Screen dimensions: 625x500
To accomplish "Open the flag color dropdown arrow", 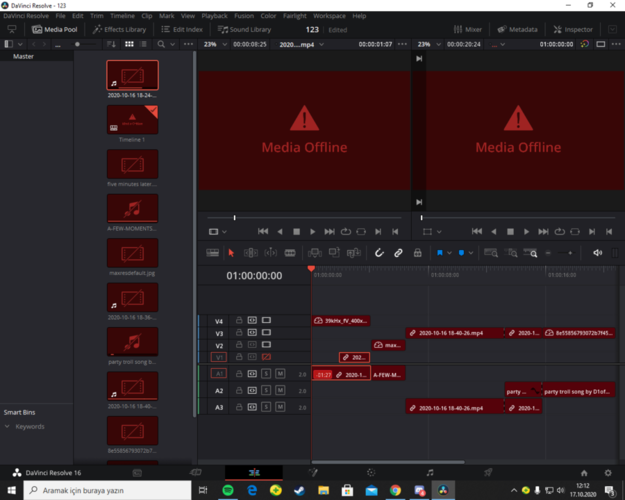I will point(449,253).
